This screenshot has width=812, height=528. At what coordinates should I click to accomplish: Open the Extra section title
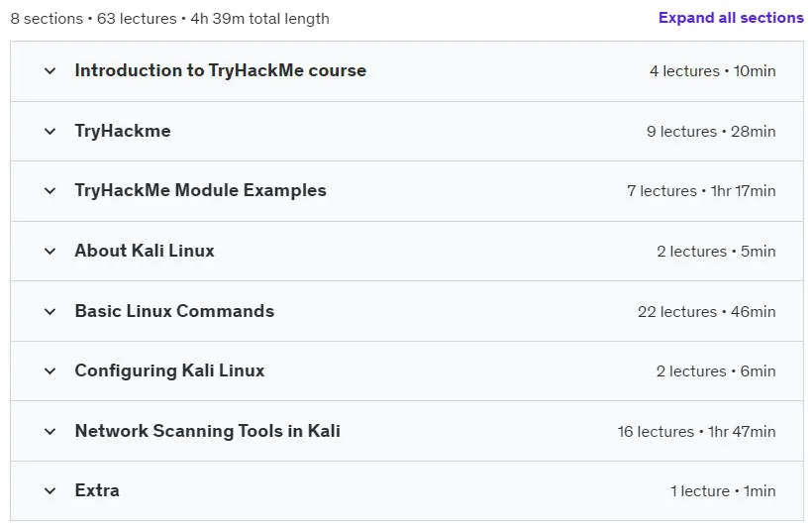[97, 490]
